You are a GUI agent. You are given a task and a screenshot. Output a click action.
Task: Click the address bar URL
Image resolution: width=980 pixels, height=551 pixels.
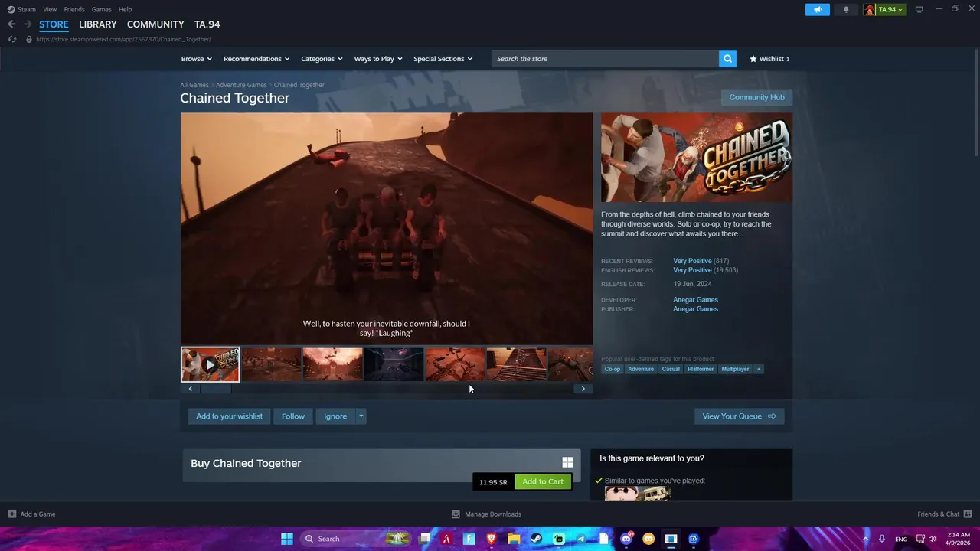point(123,39)
